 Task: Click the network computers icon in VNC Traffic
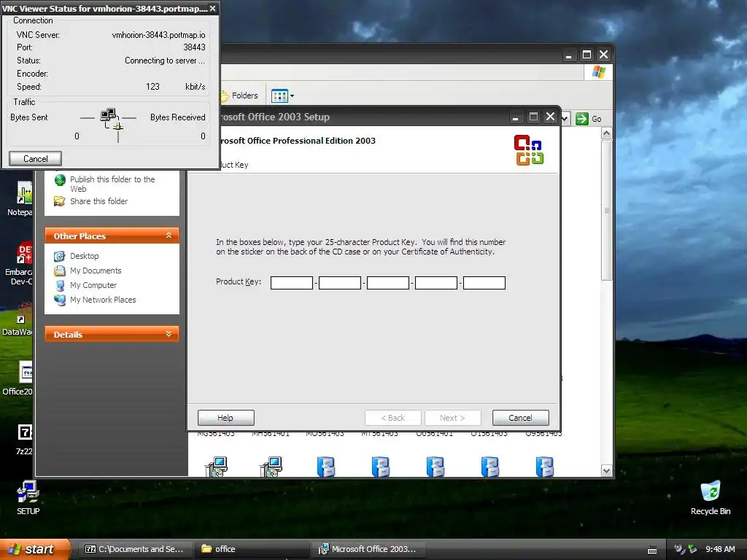click(x=108, y=114)
